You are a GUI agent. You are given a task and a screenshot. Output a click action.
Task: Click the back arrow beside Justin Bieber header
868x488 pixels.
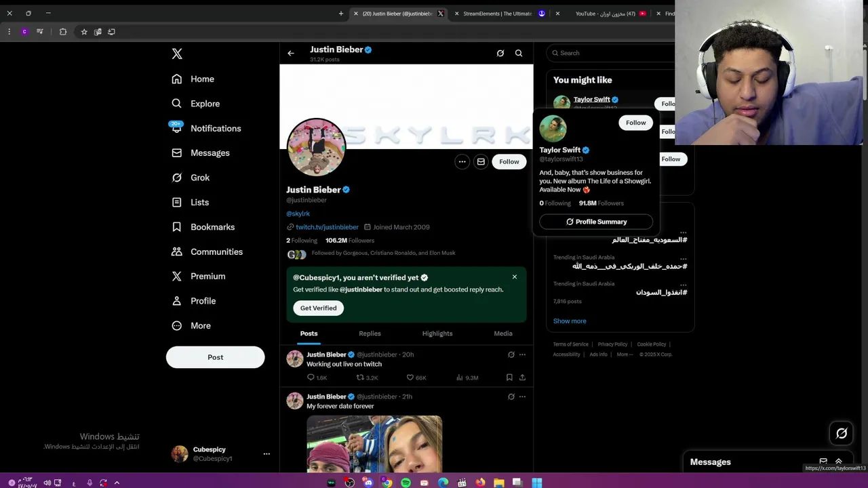coord(290,53)
